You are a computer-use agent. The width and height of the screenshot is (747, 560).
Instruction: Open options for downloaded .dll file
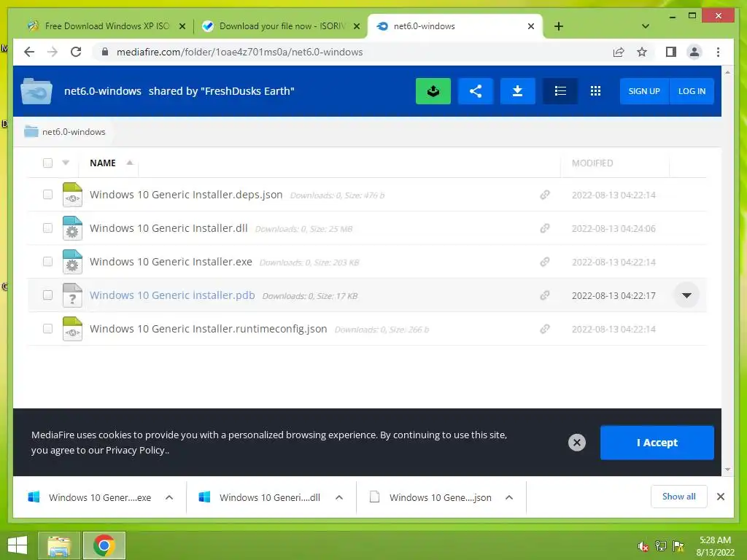(x=339, y=497)
